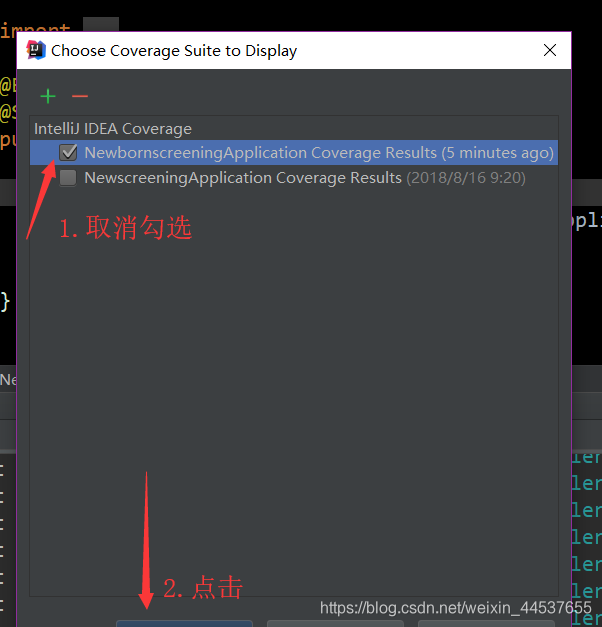Image resolution: width=602 pixels, height=627 pixels.
Task: Uncheck NewbornscreeningApplication Coverage Results checkbox
Action: (68, 152)
